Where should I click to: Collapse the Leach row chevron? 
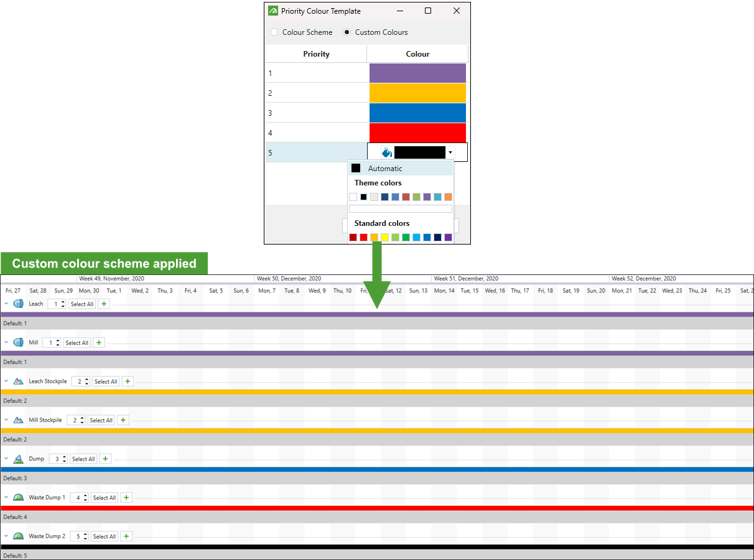point(6,304)
